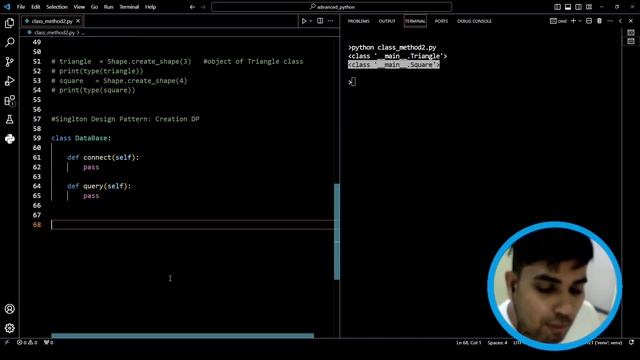
Task: Click the editor vertical scrollbar thumb
Action: pyautogui.click(x=337, y=231)
